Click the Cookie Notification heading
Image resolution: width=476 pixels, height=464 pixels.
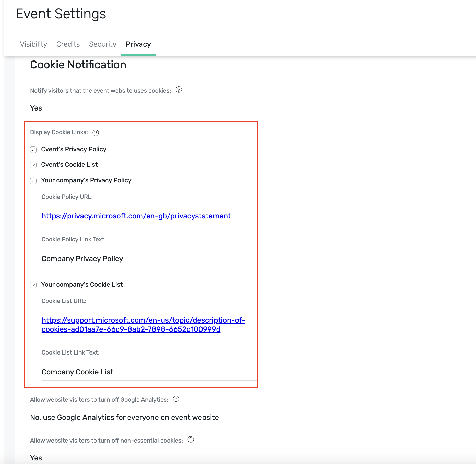[x=78, y=65]
